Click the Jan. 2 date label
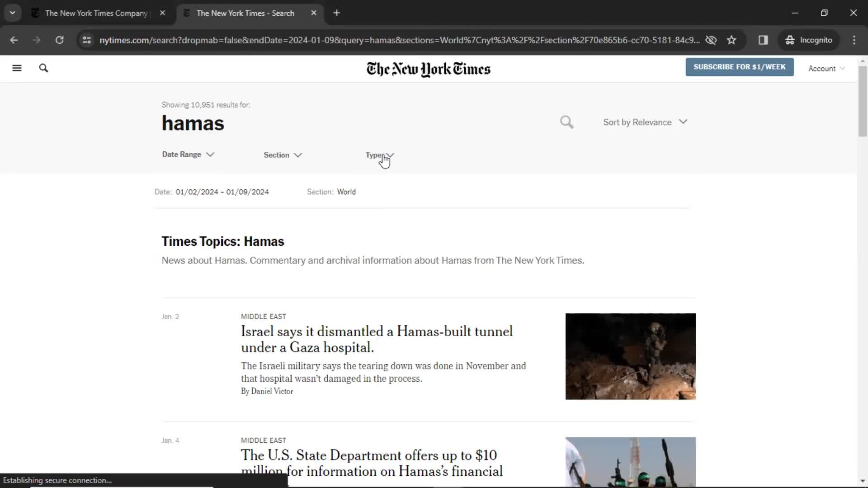 tap(170, 317)
